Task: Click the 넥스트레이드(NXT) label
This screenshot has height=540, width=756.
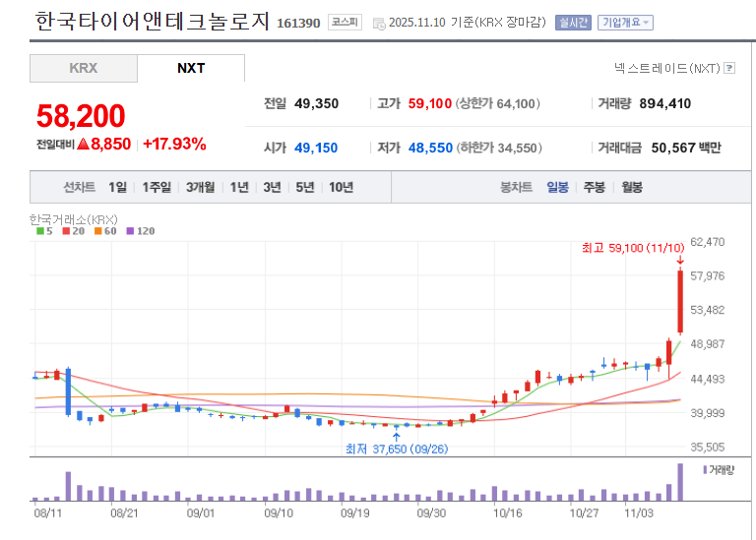Action: (x=666, y=69)
